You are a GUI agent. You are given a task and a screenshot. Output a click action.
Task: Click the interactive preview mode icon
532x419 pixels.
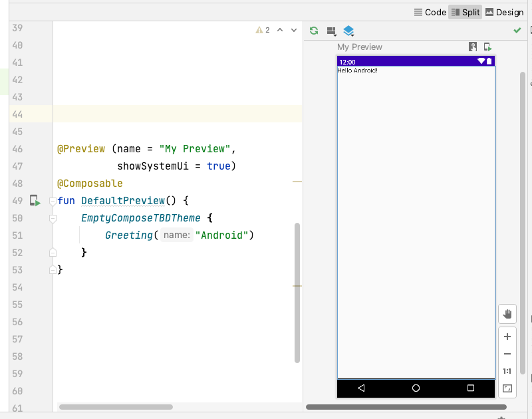click(473, 47)
